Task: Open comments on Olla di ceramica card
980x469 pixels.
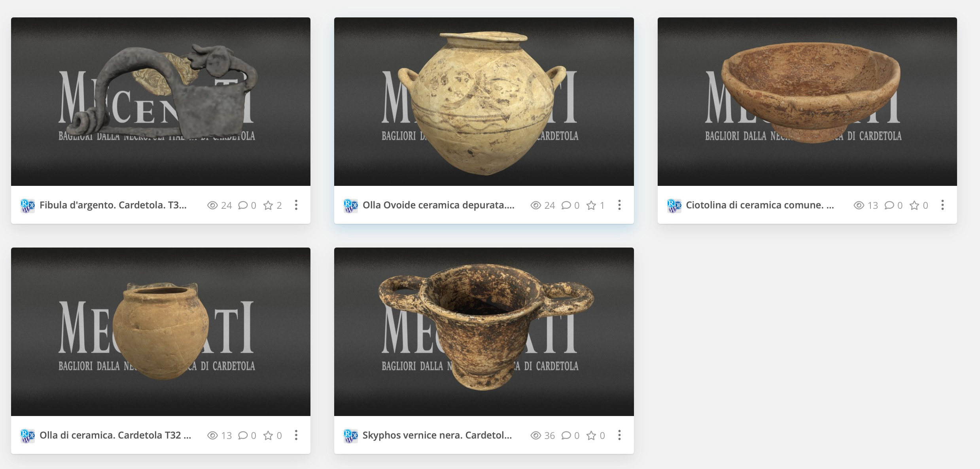Action: tap(243, 435)
